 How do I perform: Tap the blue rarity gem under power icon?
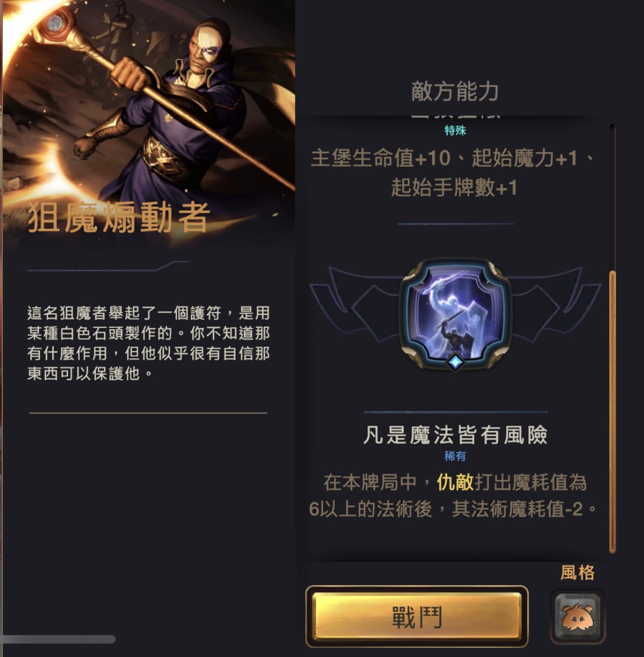pos(455,362)
